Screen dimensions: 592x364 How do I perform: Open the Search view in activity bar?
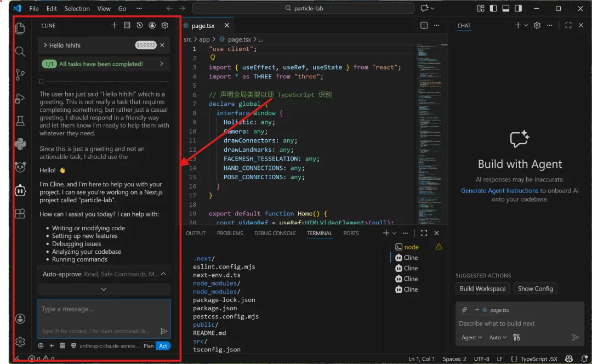pyautogui.click(x=20, y=52)
